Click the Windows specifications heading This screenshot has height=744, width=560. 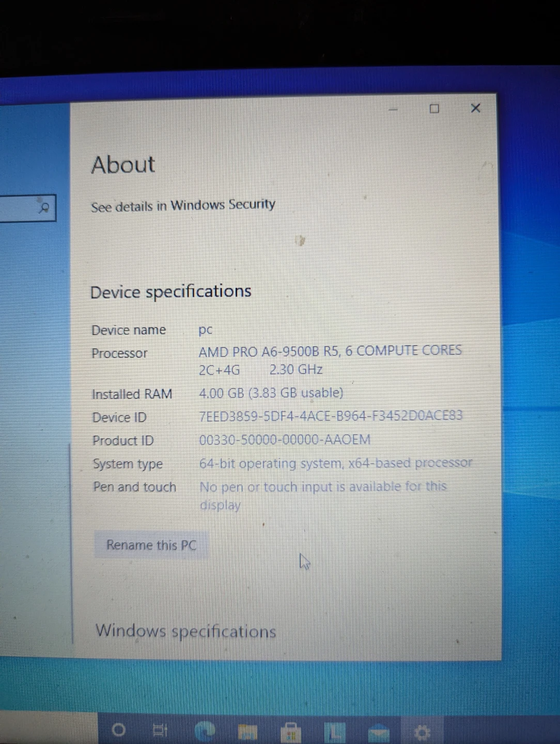(x=186, y=631)
